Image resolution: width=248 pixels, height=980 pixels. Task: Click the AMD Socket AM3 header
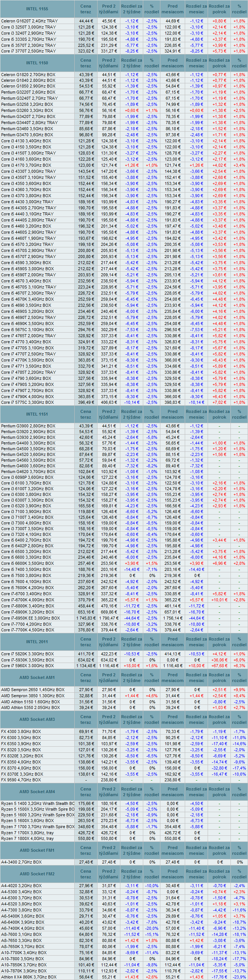pyautogui.click(x=37, y=719)
